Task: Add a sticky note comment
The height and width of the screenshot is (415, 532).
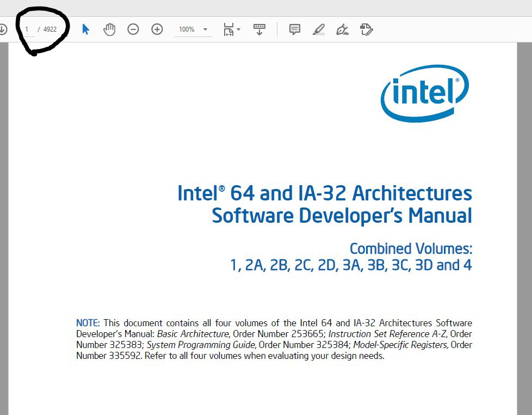Action: (x=294, y=29)
